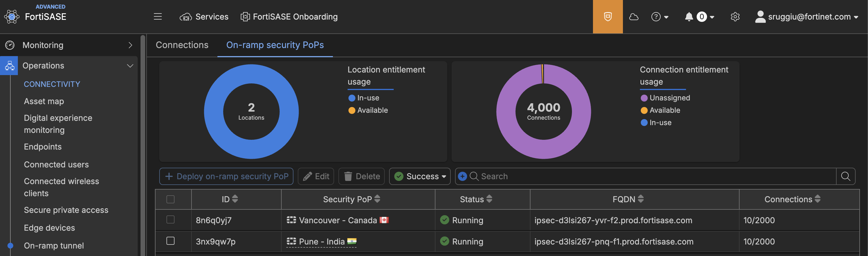Switch to the Connections tab

click(182, 45)
